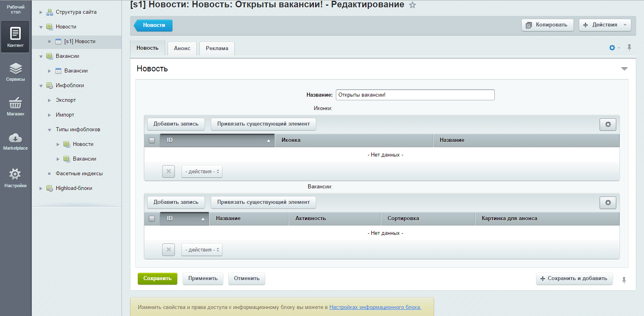Open Marketplace cloud icon

tap(15, 141)
